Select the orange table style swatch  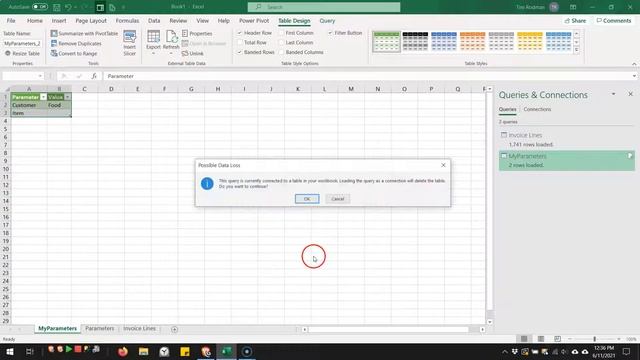tap(472, 42)
